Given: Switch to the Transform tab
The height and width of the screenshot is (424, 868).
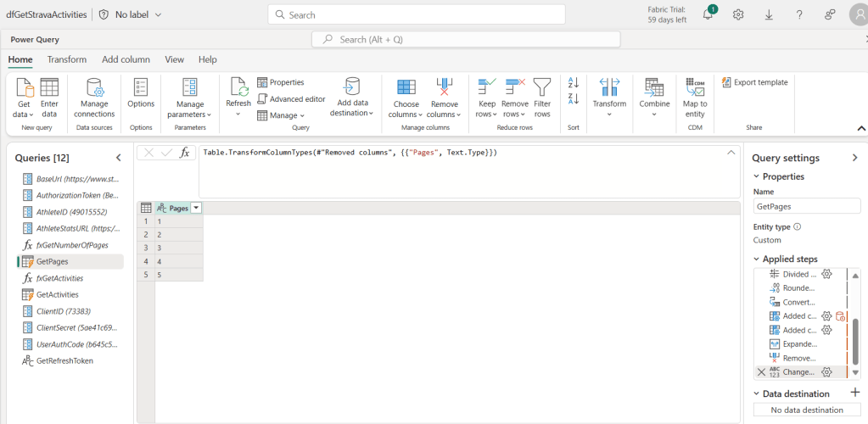Looking at the screenshot, I should (x=67, y=59).
